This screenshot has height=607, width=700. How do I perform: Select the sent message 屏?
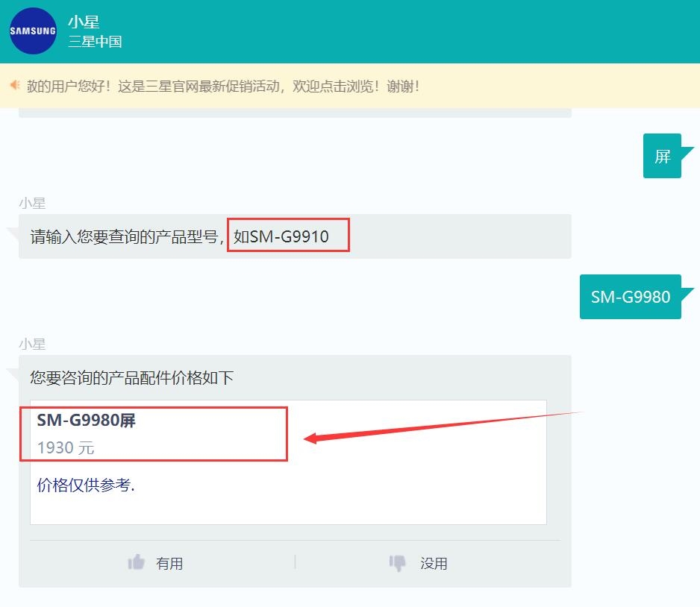click(x=663, y=156)
